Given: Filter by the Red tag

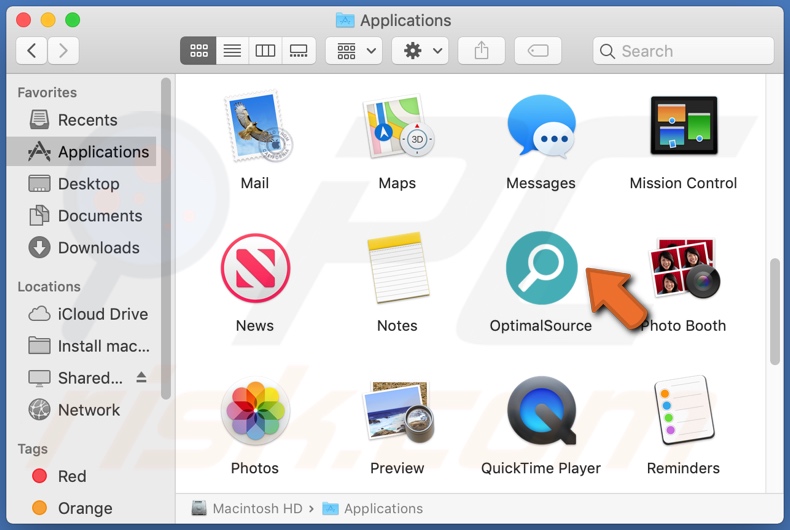Looking at the screenshot, I should point(81,476).
